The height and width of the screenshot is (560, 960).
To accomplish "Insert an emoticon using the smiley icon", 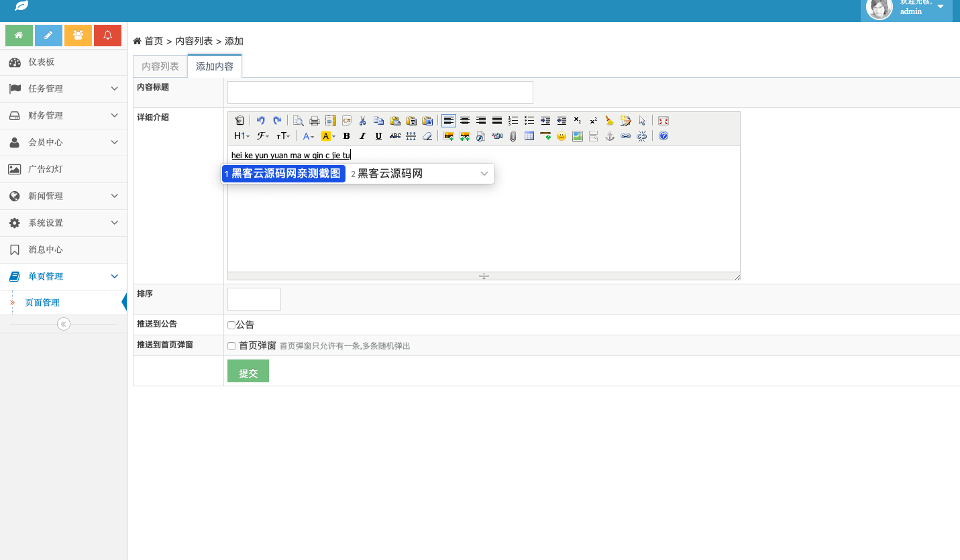I will pyautogui.click(x=562, y=136).
